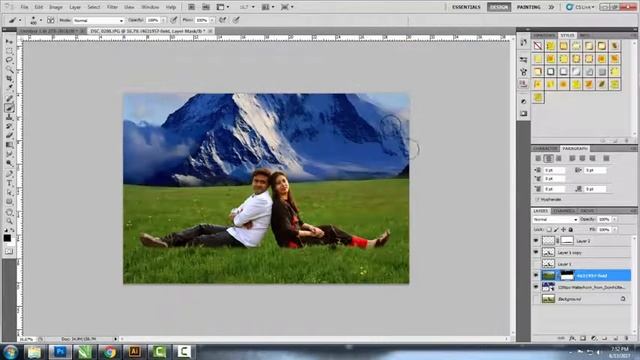Open the Adjustments collapsed panel icon
The width and height of the screenshot is (640, 360).
pos(524,101)
